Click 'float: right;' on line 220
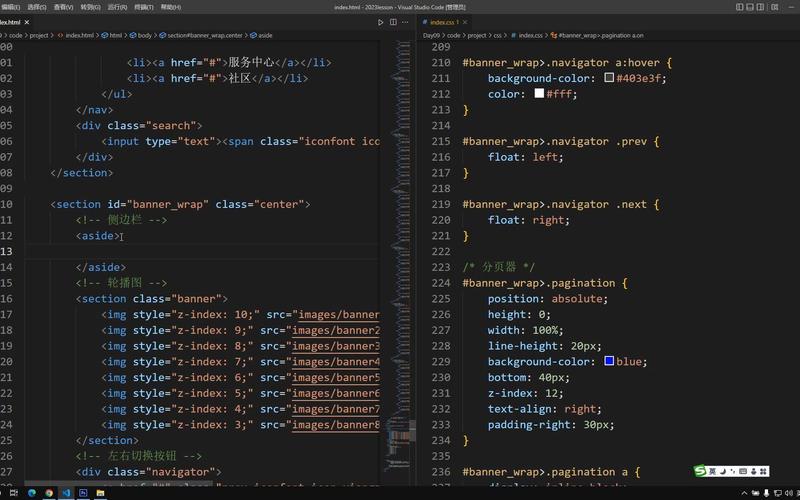The width and height of the screenshot is (800, 500). [528, 220]
